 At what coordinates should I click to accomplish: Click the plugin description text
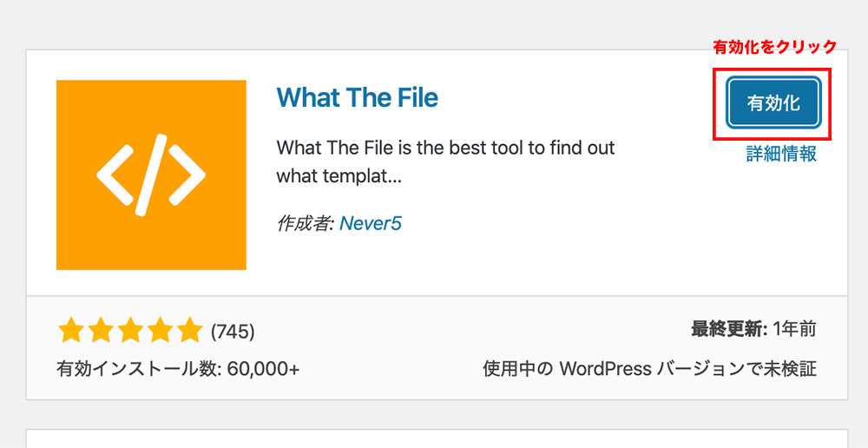pos(445,161)
